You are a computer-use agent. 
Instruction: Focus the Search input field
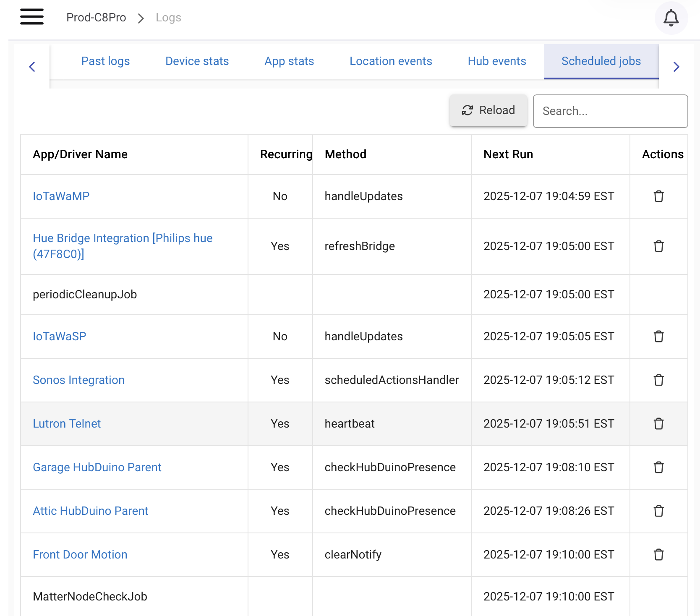610,111
